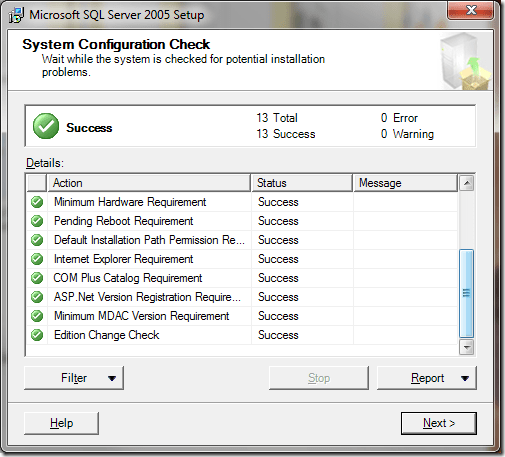Sort by the Action column header
The width and height of the screenshot is (505, 457).
coord(149,183)
